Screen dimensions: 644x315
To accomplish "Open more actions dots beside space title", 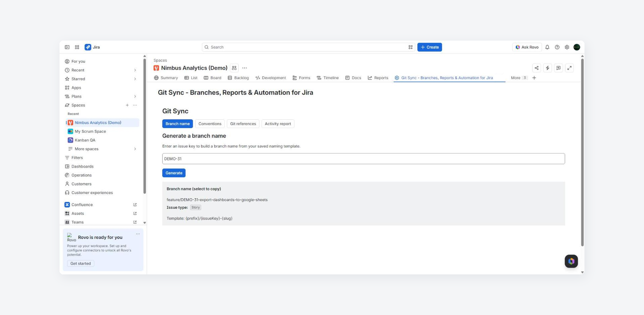I will 245,68.
